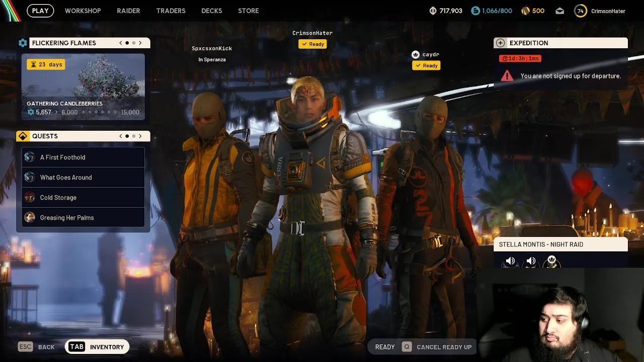Open the PLAY tab
The image size is (644, 362).
coord(40,11)
